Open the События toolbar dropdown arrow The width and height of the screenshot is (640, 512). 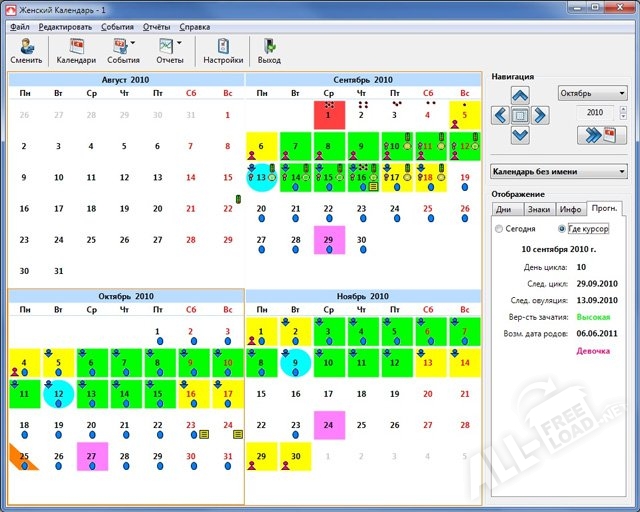coord(136,44)
